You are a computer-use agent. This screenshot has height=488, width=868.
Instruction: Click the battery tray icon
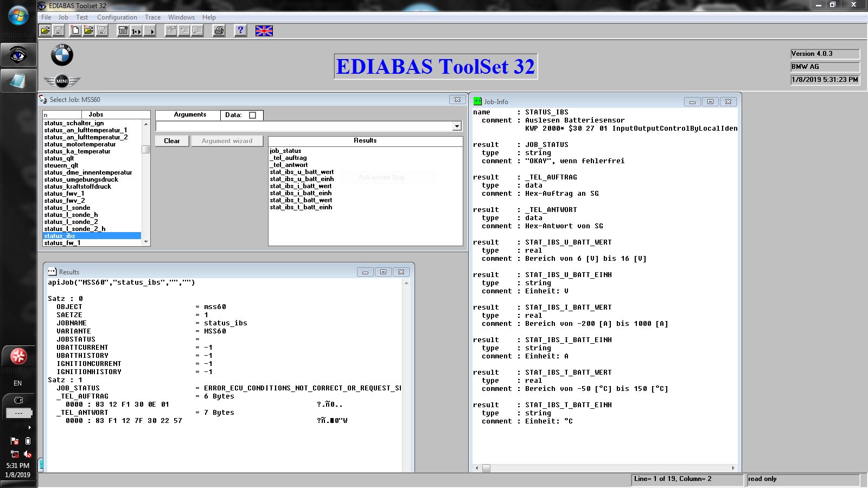coord(28,441)
